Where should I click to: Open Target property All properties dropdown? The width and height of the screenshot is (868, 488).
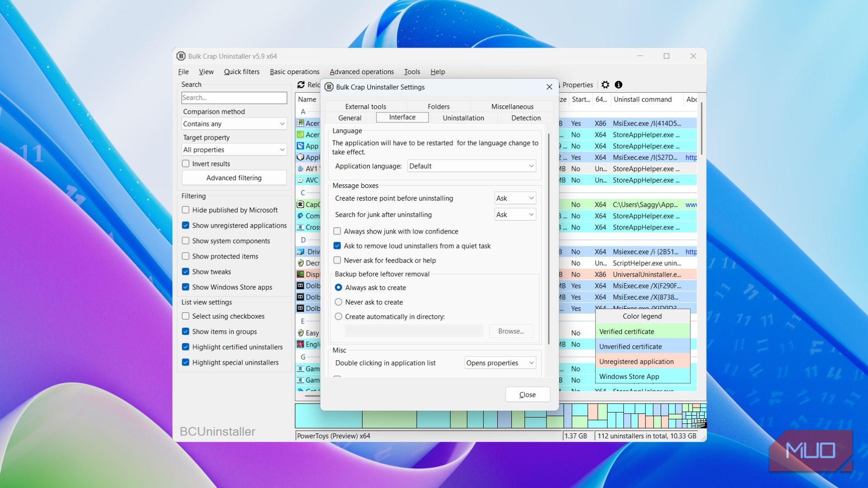pyautogui.click(x=234, y=150)
